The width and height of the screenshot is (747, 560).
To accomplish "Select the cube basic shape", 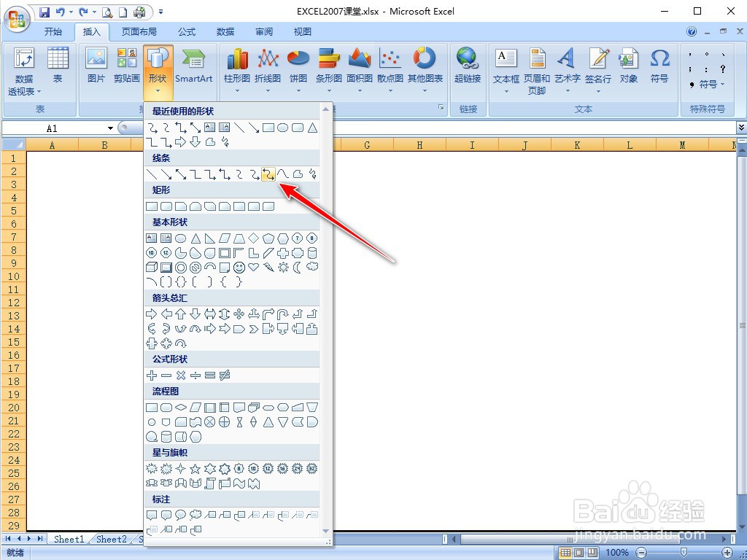I will pyautogui.click(x=152, y=268).
